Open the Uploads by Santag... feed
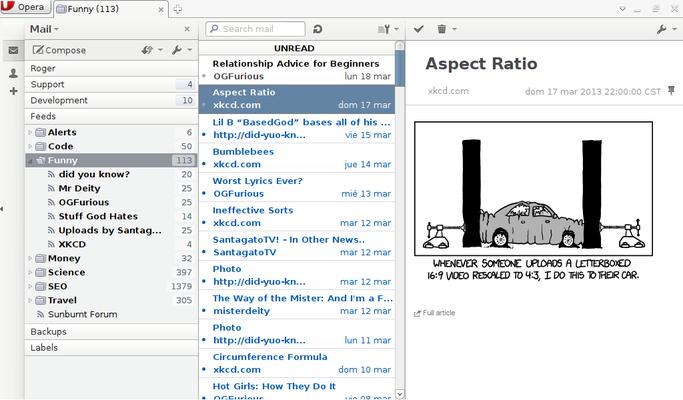683x400 pixels. pyautogui.click(x=111, y=230)
